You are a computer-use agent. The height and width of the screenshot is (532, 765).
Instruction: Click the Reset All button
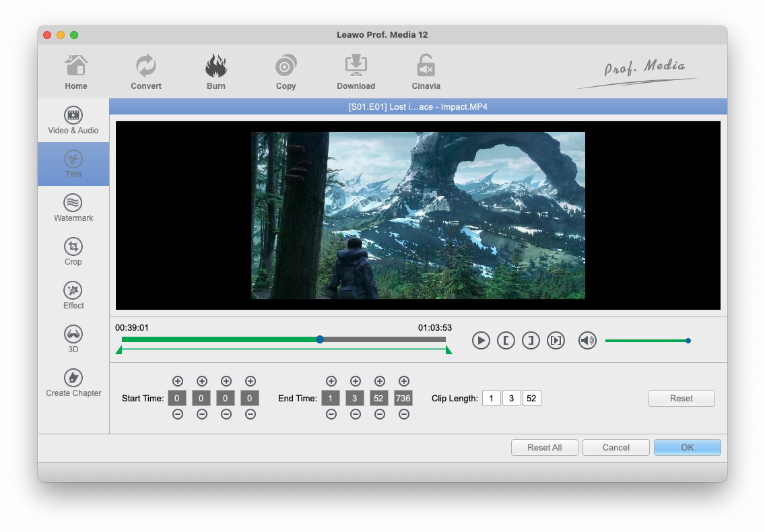pyautogui.click(x=545, y=448)
